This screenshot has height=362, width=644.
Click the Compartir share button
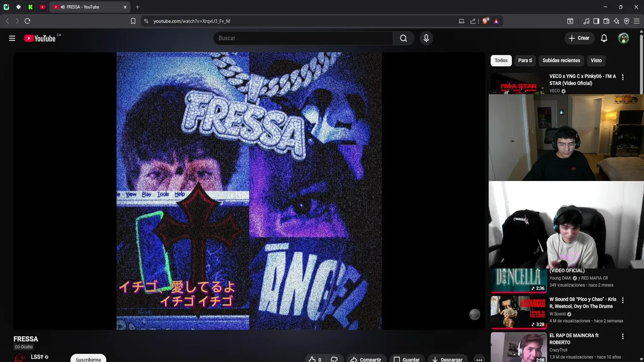point(366,359)
